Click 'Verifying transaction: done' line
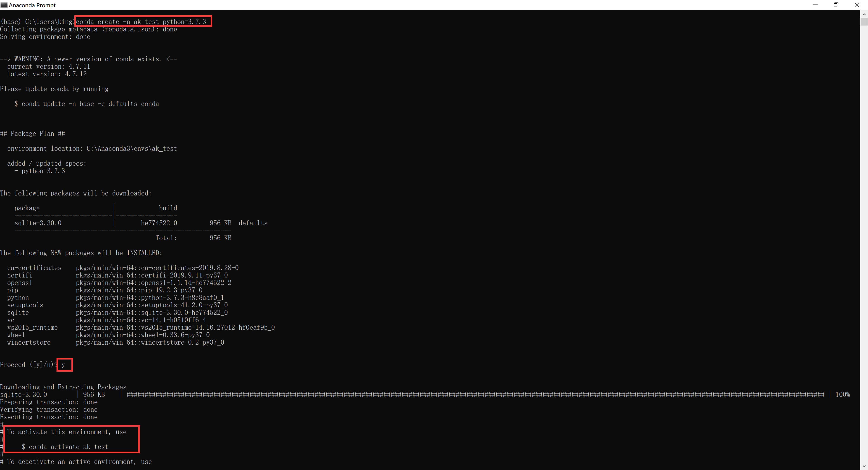Image resolution: width=868 pixels, height=470 pixels. point(49,410)
